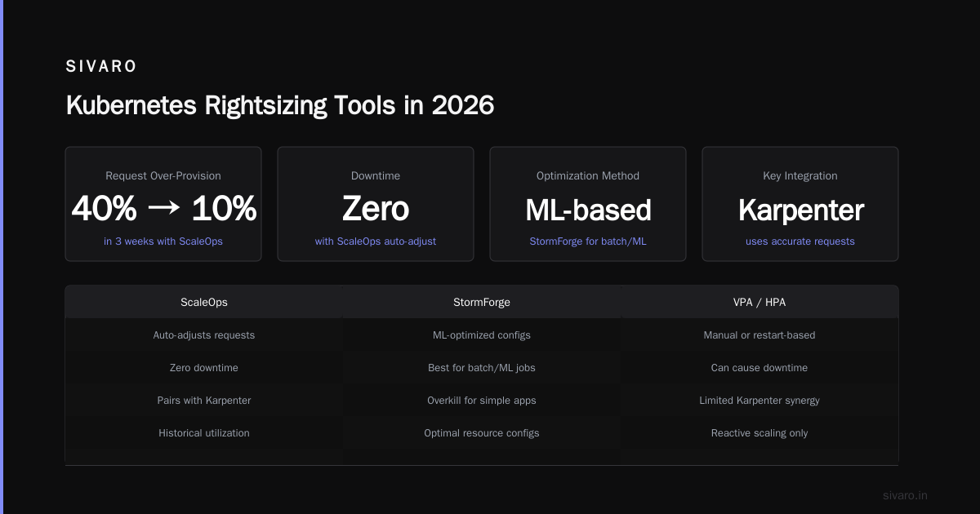The height and width of the screenshot is (514, 980).
Task: Click 'uses accurate requests' caption
Action: coord(800,241)
